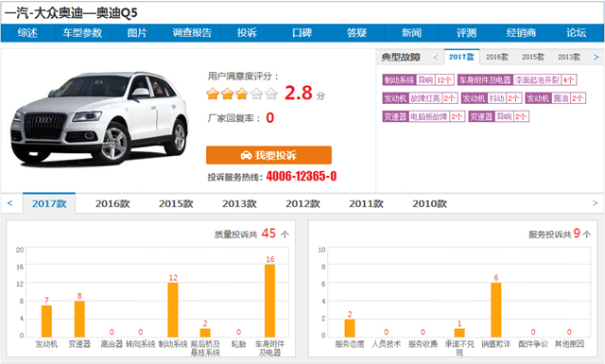Select 2015款 tab in 典型故障 panel

tap(533, 57)
